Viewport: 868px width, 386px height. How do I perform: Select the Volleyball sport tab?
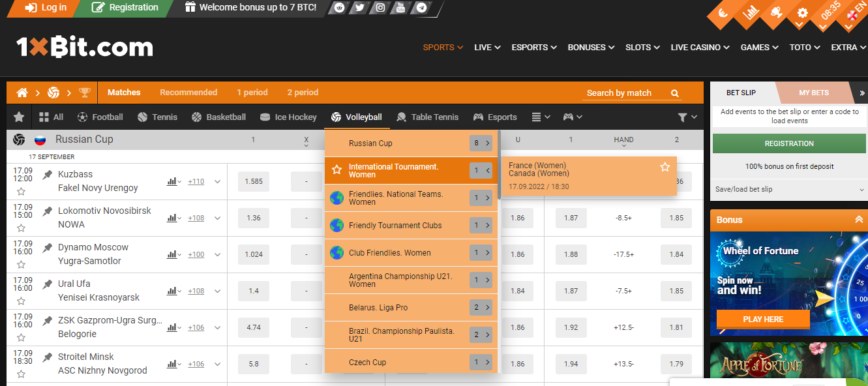[x=357, y=117]
